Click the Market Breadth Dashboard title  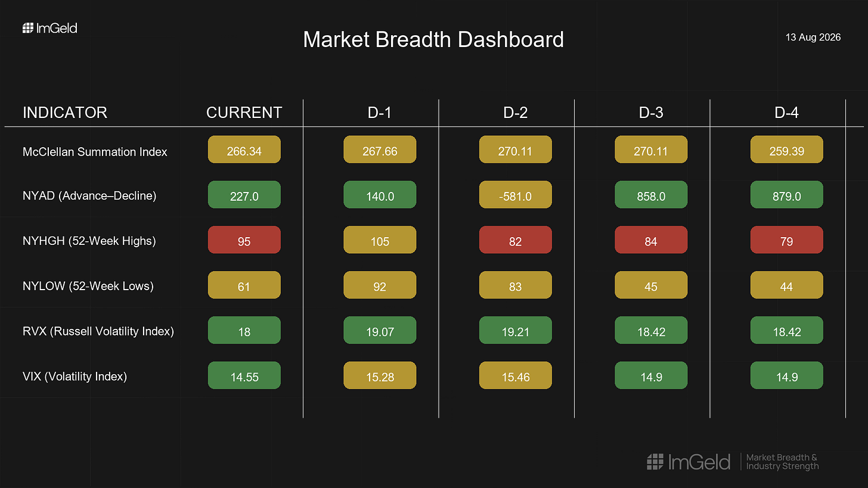pyautogui.click(x=433, y=39)
